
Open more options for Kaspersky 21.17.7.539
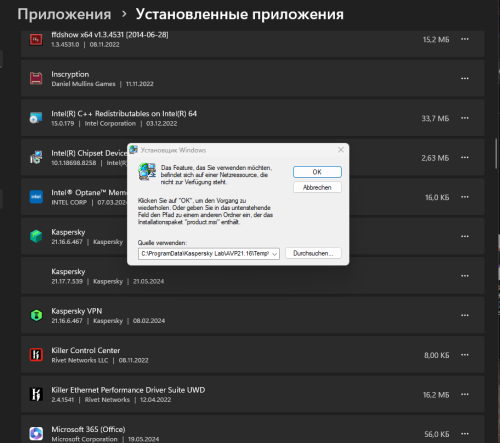point(465,276)
